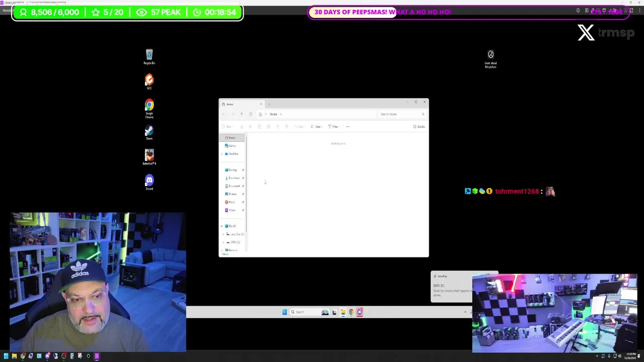Select This PC in the sidebar
644x362 pixels.
pos(232,226)
